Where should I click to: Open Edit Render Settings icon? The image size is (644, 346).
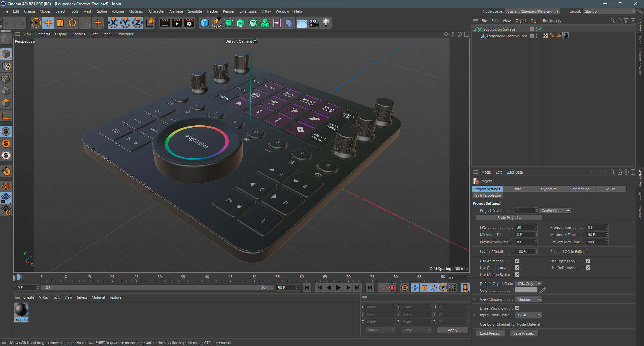click(189, 23)
